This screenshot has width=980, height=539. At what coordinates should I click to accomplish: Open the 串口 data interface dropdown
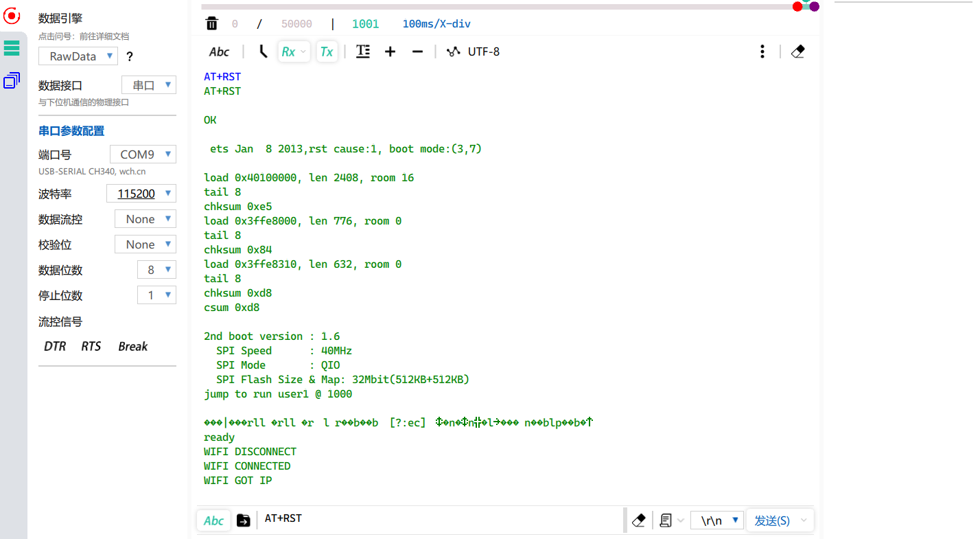click(x=149, y=85)
